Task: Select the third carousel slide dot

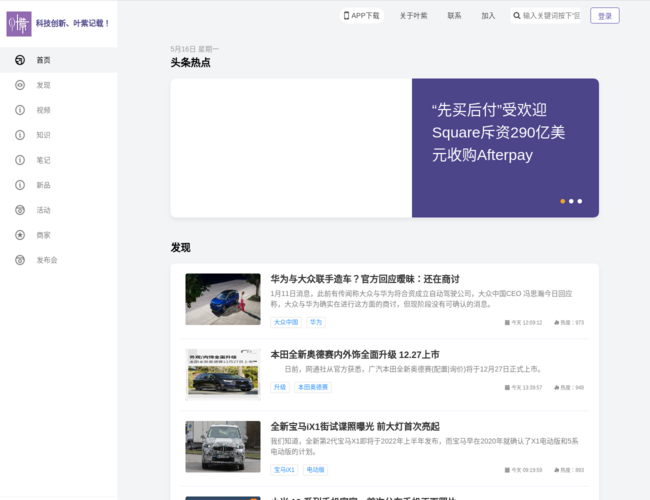Action: pyautogui.click(x=580, y=201)
